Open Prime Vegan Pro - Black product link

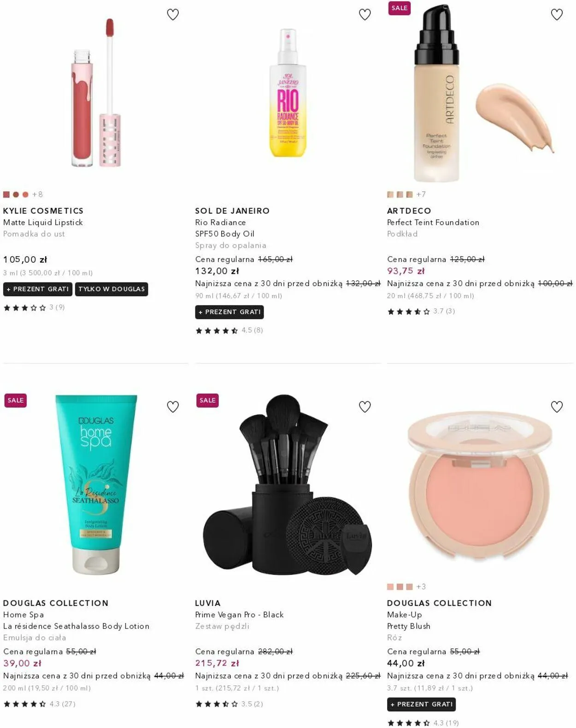[239, 615]
